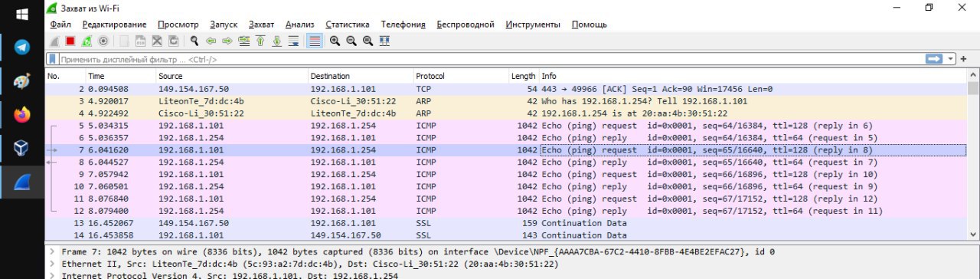
Task: Go forward to next packet
Action: [x=227, y=41]
